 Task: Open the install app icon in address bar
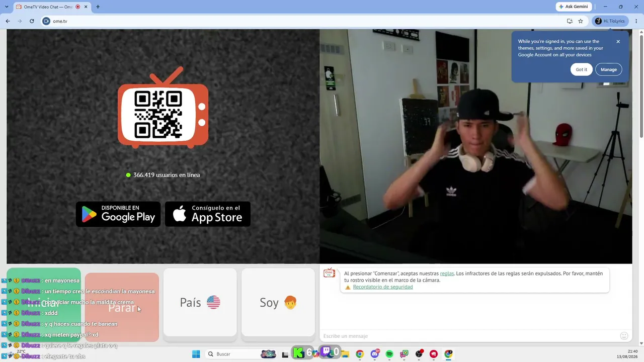tap(570, 21)
